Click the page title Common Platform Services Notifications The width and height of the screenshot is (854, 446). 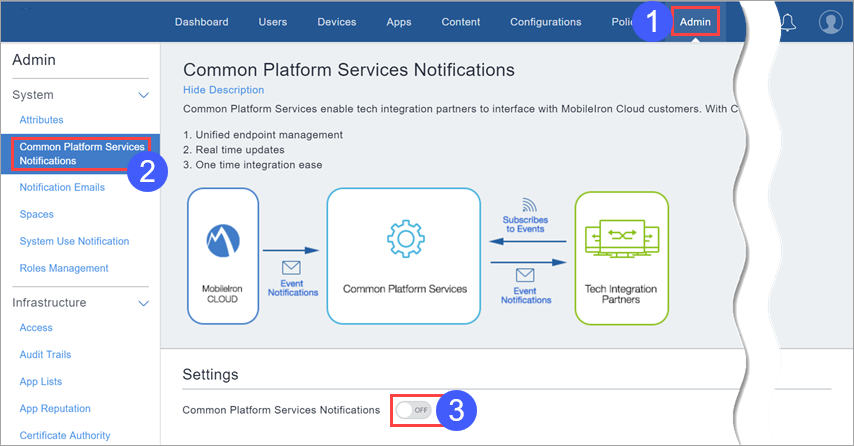[x=349, y=70]
